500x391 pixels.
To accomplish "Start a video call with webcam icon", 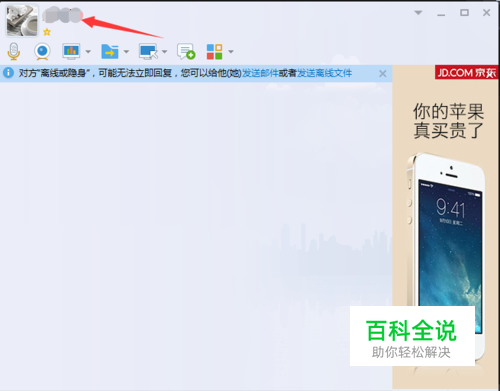I will (x=42, y=52).
